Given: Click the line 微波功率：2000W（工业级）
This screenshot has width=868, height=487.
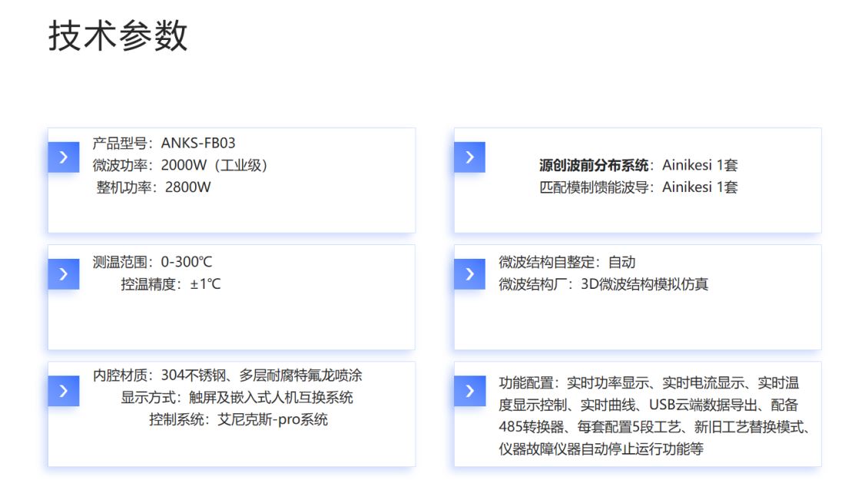Looking at the screenshot, I should click(x=180, y=165).
